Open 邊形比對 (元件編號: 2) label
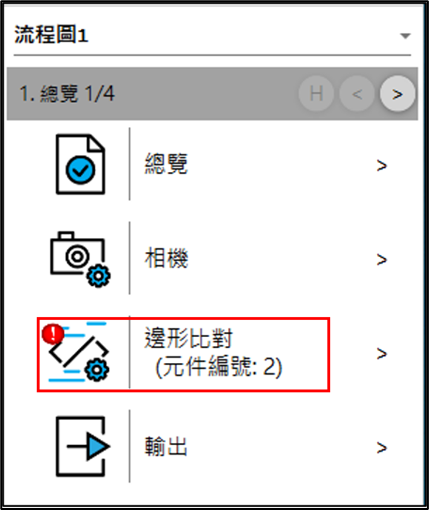 [213, 352]
